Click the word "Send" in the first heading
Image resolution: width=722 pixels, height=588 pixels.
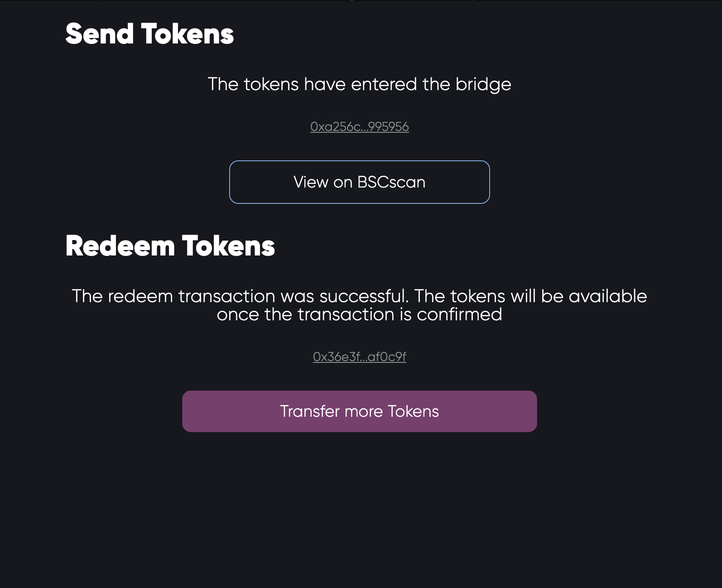100,34
